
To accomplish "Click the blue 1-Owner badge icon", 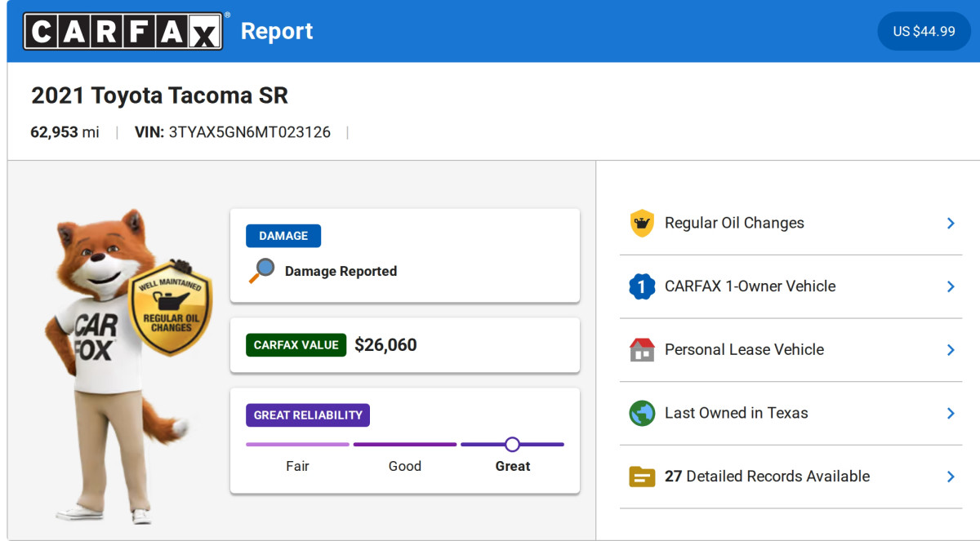I will (x=642, y=286).
